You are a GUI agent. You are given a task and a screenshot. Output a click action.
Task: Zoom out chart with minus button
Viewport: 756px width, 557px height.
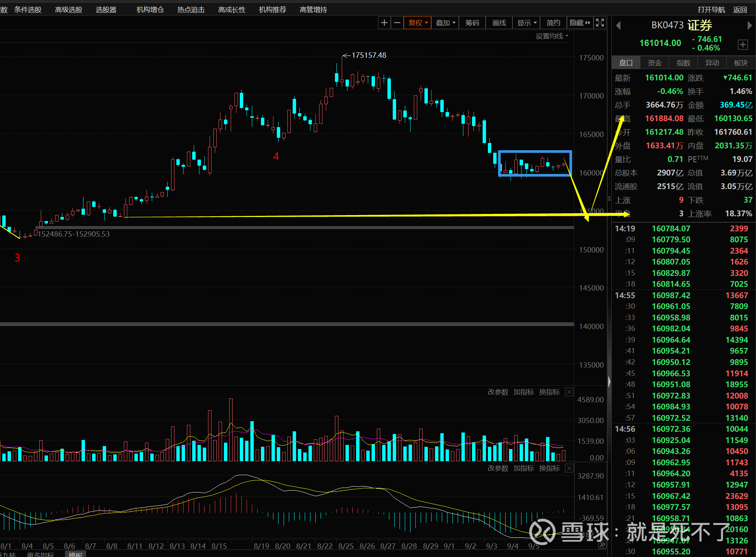pos(397,23)
